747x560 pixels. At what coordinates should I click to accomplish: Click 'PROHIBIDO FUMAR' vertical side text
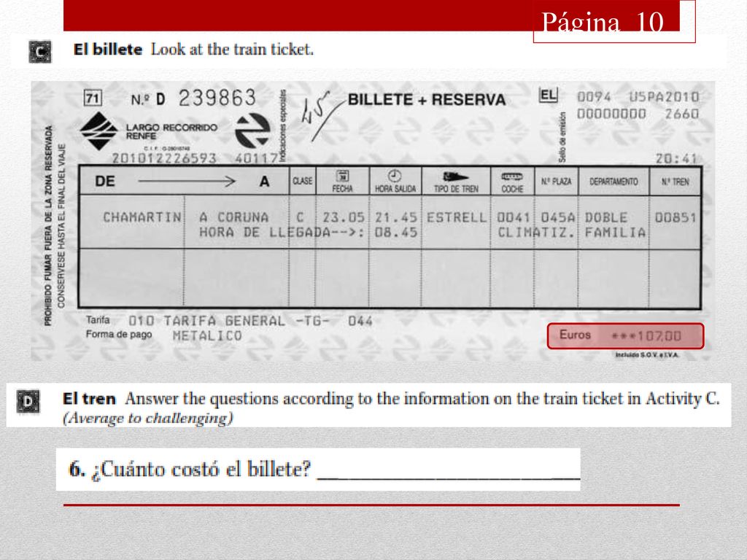[x=48, y=226]
